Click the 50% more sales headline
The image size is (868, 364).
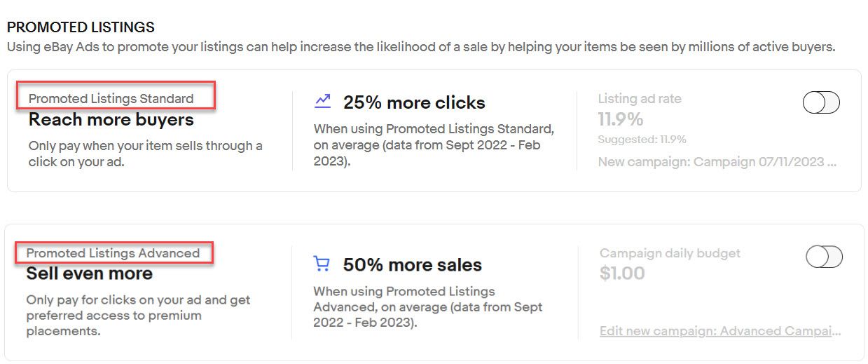[x=413, y=265]
